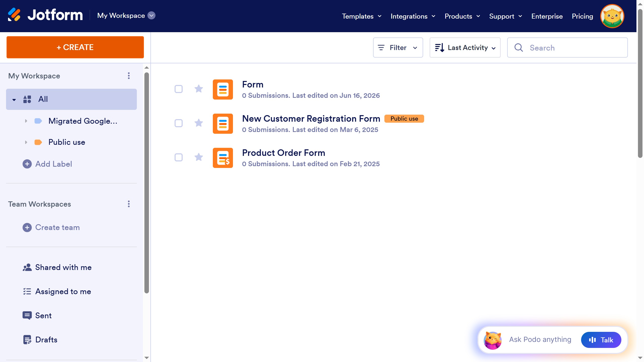Click the Talk button with voice icon

(x=601, y=340)
